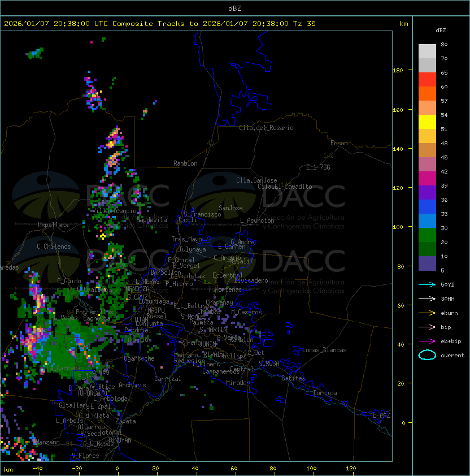Click the '180' tick on vertical axis

coord(398,71)
